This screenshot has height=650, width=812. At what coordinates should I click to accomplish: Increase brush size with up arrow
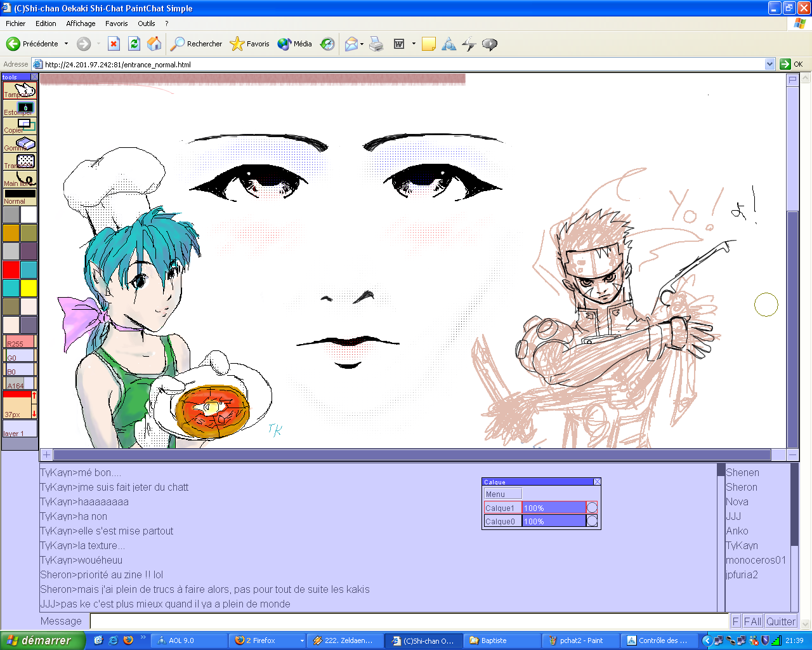pos(34,395)
